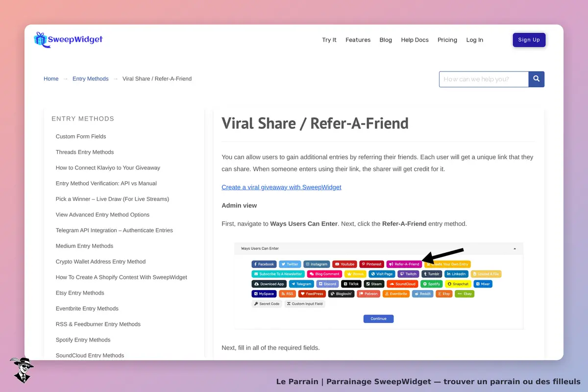Choose the Refer-A-Friend entry method badge

click(404, 264)
